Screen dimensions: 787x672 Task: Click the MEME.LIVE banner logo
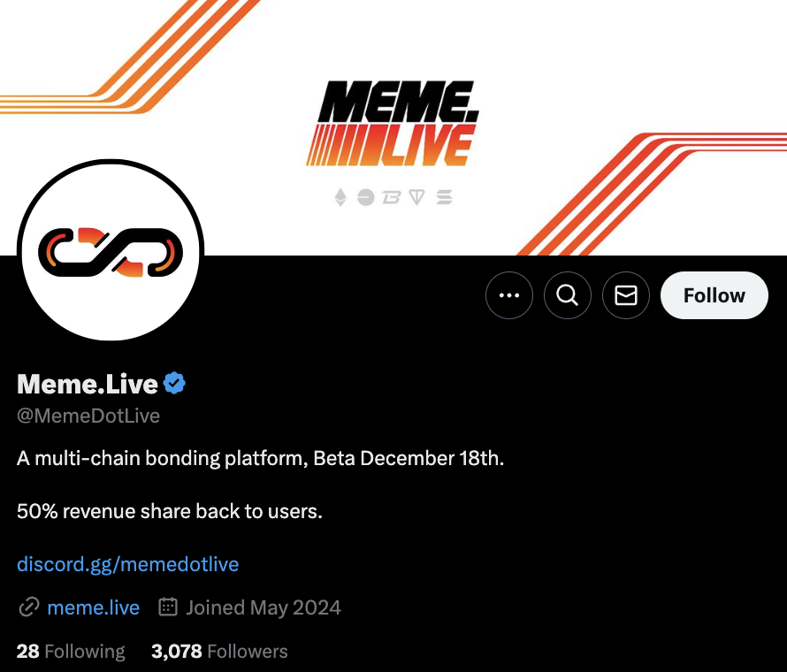pyautogui.click(x=393, y=124)
